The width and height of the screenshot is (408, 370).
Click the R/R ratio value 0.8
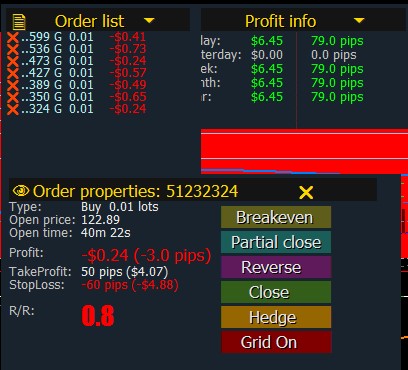pos(98,316)
